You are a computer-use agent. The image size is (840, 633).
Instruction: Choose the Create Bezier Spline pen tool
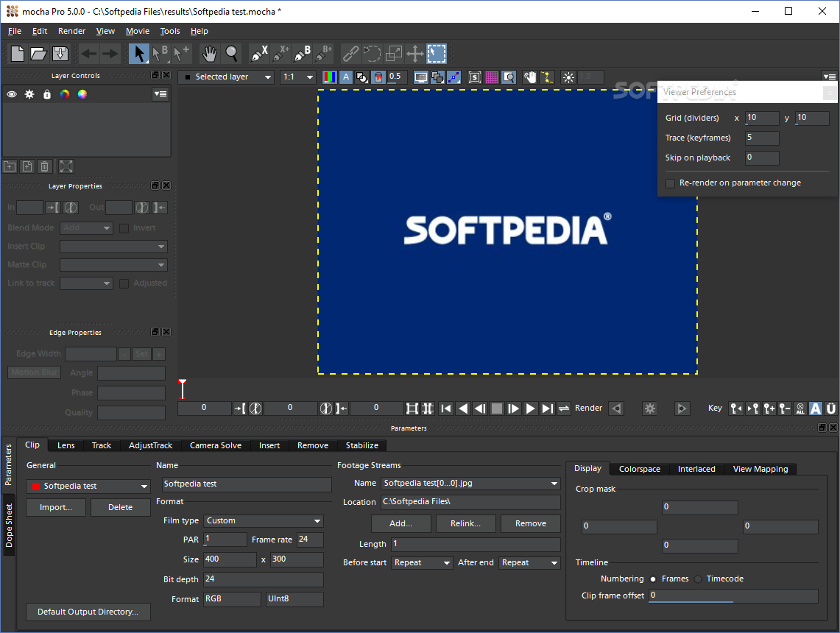pyautogui.click(x=303, y=54)
